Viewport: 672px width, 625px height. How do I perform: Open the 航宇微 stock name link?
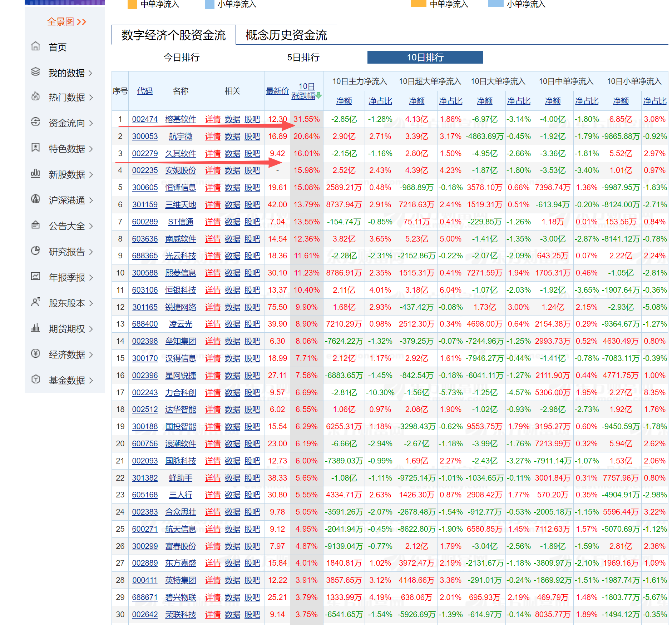click(181, 137)
